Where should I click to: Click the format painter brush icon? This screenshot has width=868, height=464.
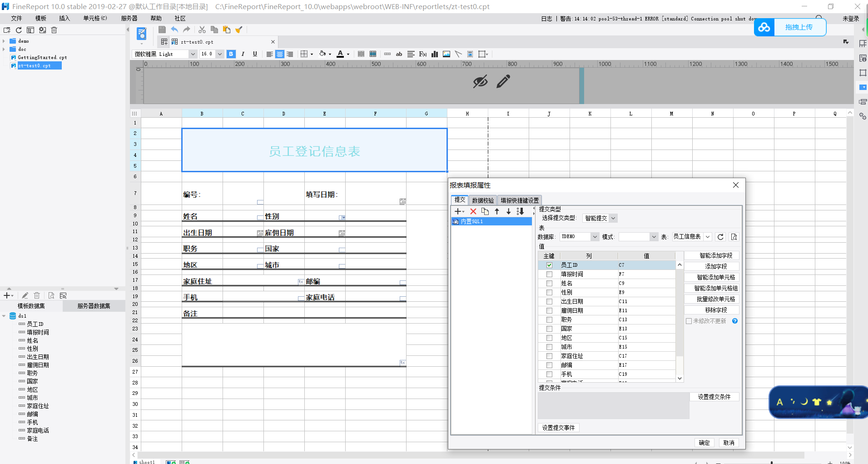pyautogui.click(x=239, y=30)
